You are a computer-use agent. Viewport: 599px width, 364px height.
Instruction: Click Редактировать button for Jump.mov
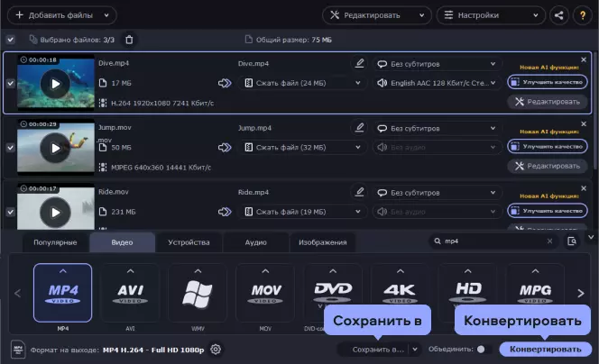548,167
